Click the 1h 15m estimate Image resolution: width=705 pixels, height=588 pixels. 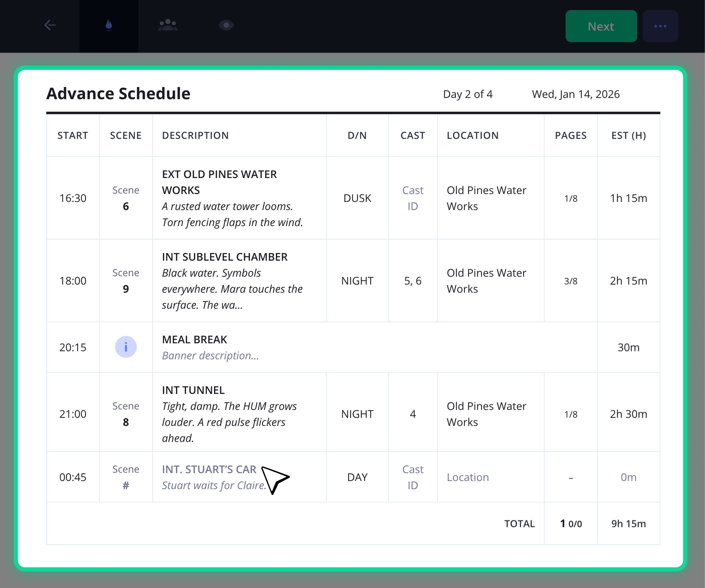[x=629, y=198]
